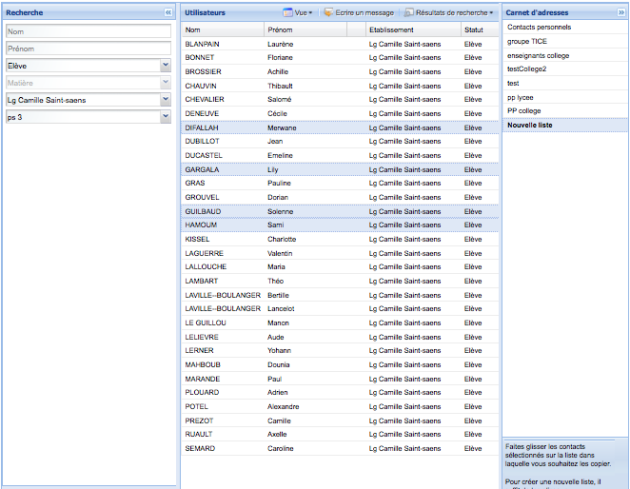Sort by the Statut column header

pyautogui.click(x=480, y=30)
